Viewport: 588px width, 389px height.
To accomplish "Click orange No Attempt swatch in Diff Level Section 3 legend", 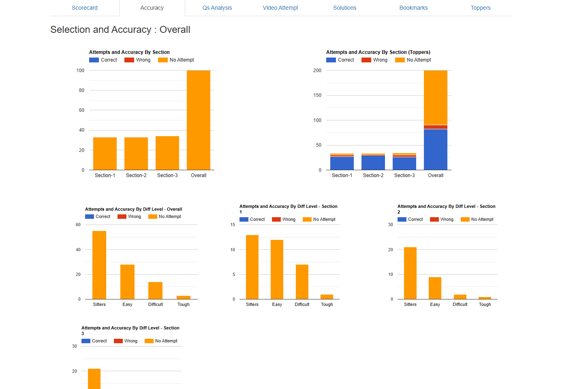I will tap(149, 341).
